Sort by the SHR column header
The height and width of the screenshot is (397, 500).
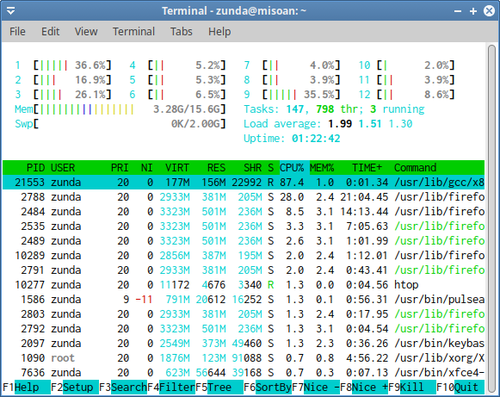(252, 168)
